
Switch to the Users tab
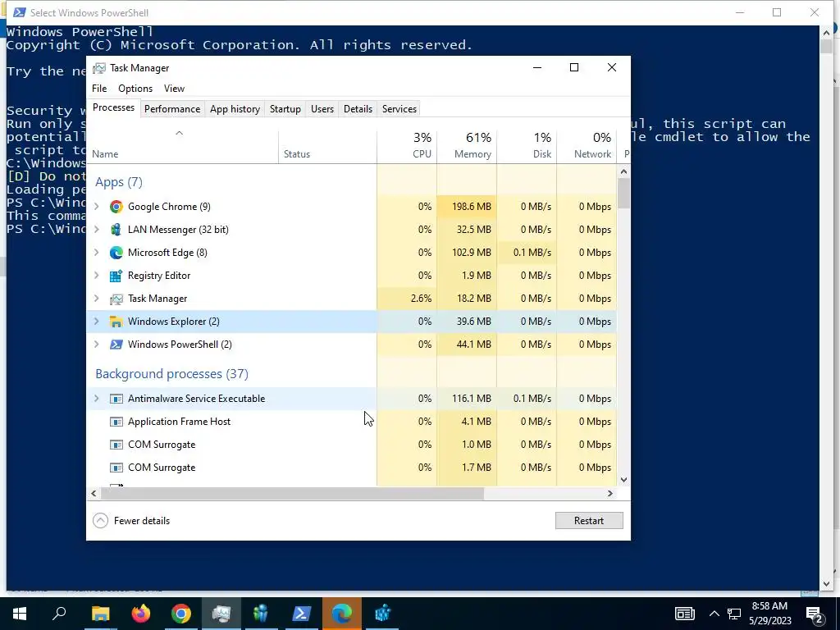pos(322,109)
